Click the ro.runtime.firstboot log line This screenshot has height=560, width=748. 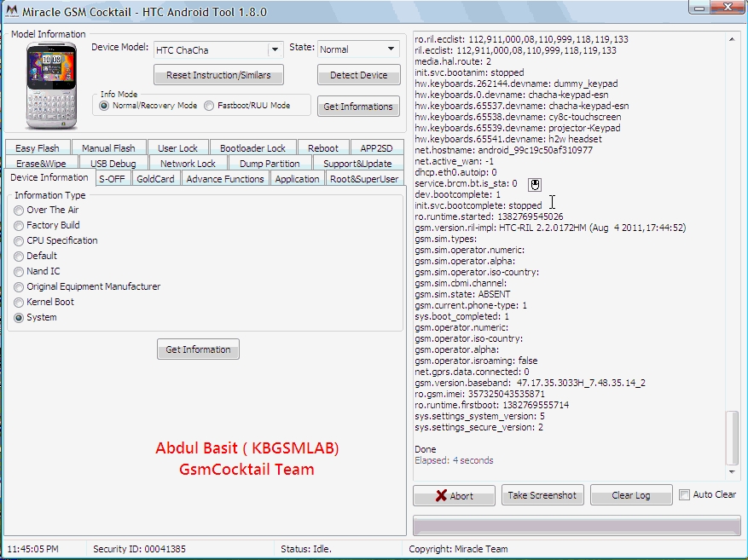(491, 405)
